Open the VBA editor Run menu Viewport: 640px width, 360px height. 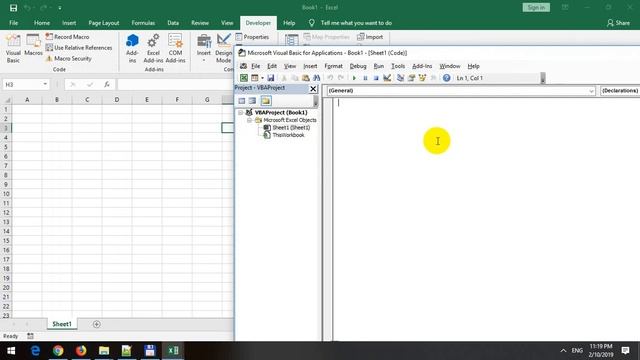pyautogui.click(x=379, y=66)
